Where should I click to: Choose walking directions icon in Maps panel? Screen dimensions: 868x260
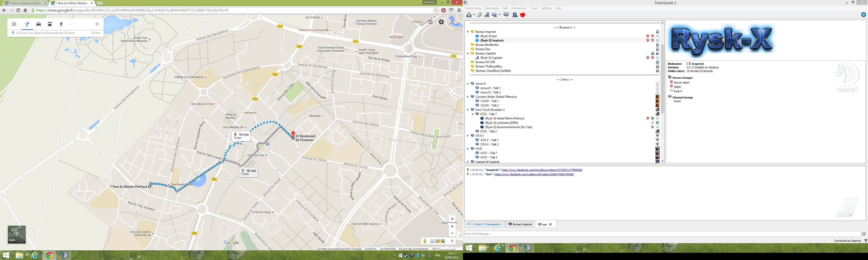click(61, 24)
